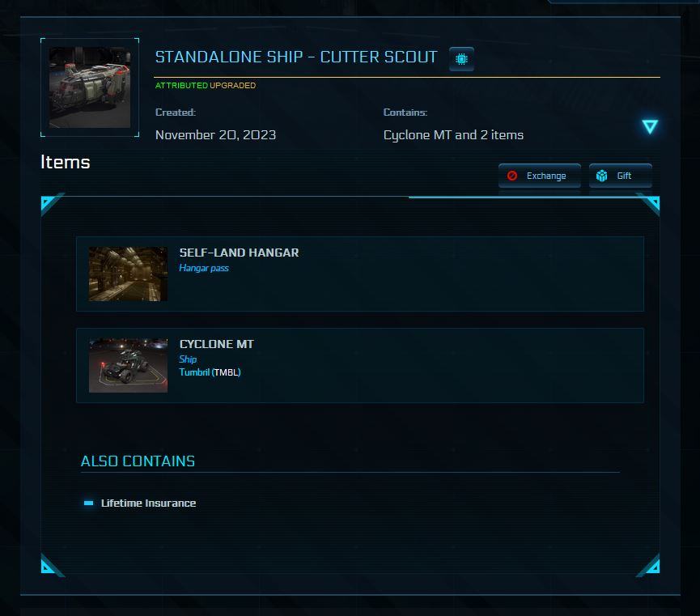
Task: Select the SELF-LAND HANGAR item title
Action: pyautogui.click(x=239, y=253)
